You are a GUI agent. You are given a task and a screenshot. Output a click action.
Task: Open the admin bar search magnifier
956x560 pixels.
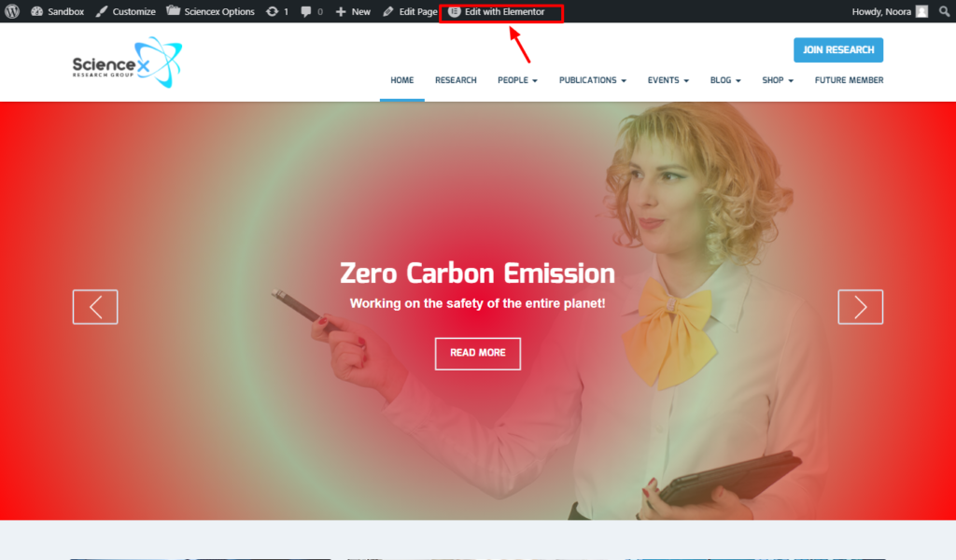point(944,11)
